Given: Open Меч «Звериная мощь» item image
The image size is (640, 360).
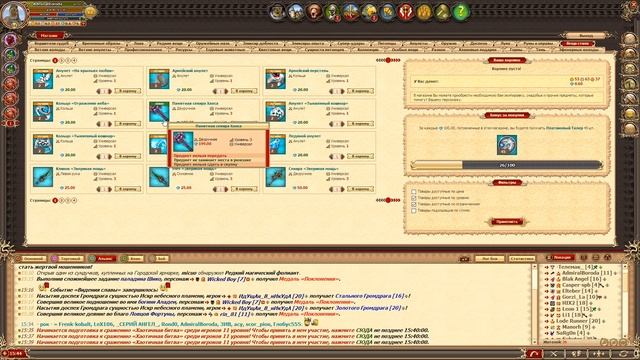Looking at the screenshot, I should tap(159, 177).
